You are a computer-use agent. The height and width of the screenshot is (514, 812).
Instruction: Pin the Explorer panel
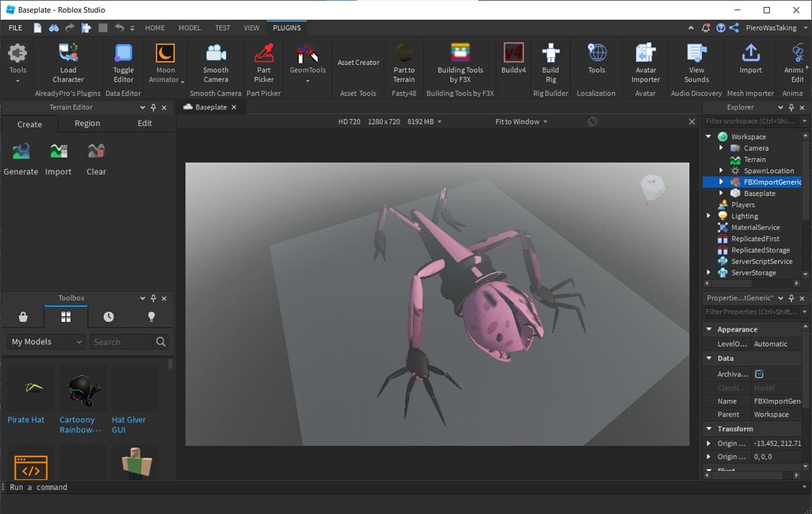tap(791, 107)
